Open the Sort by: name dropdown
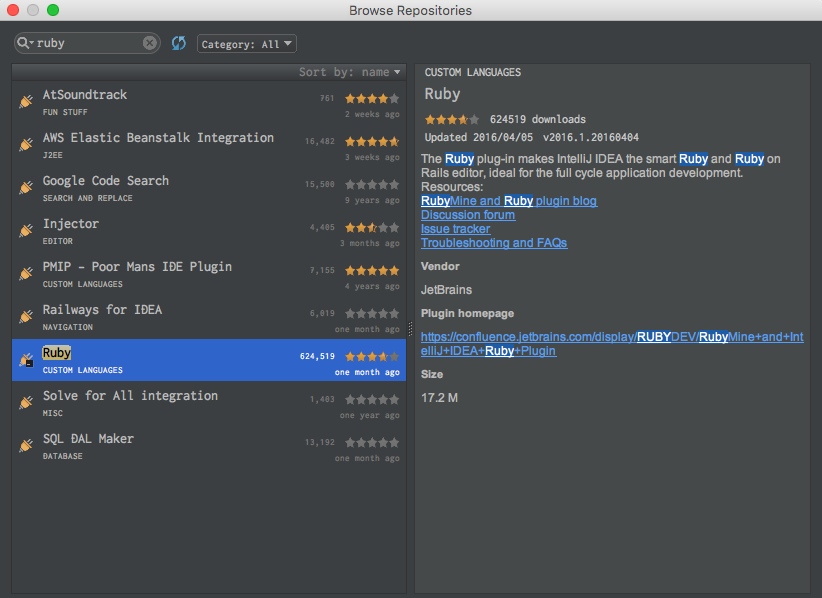The image size is (822, 598). pyautogui.click(x=349, y=72)
